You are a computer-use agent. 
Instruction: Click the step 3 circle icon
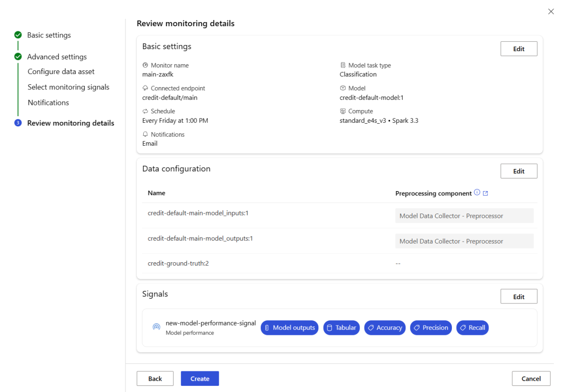pos(18,123)
